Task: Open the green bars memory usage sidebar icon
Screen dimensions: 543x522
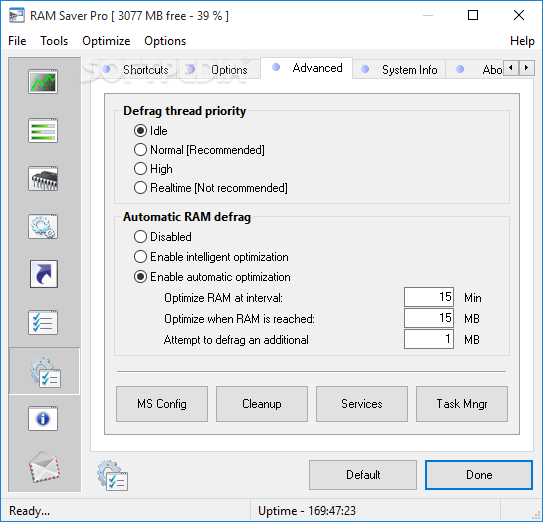Action: 43,131
